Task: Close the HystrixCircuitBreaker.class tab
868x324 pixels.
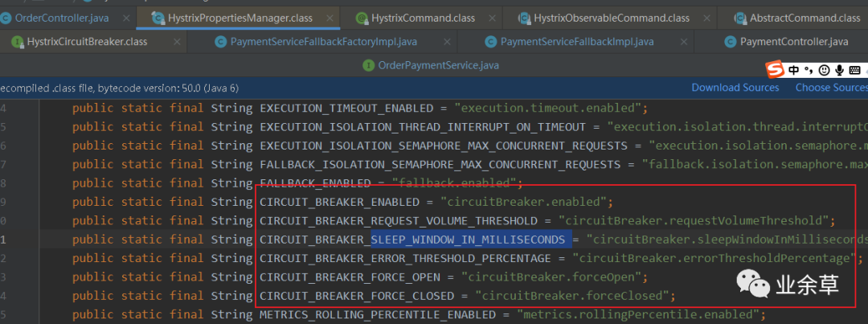Action: click(177, 42)
